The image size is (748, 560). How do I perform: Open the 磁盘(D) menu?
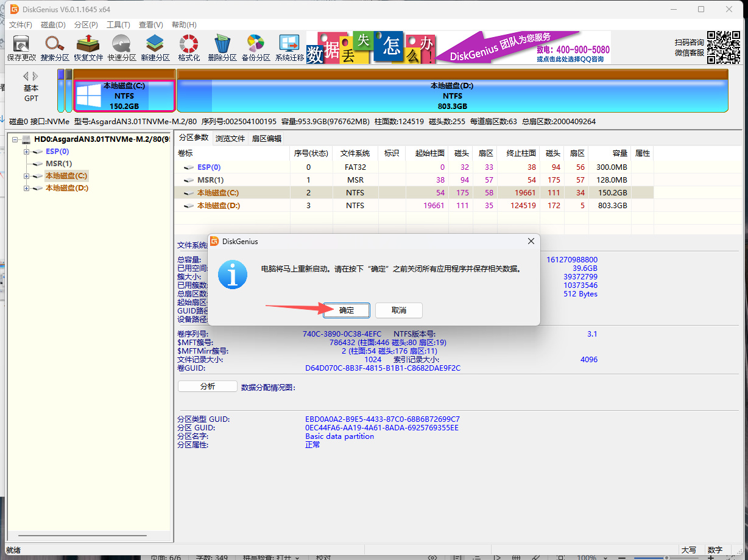click(x=53, y=25)
